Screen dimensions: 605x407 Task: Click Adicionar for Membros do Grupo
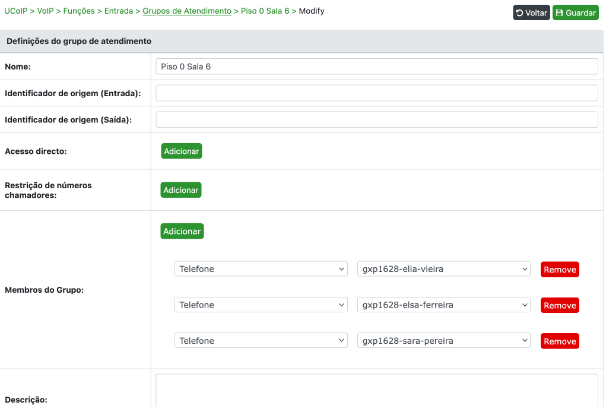[182, 231]
